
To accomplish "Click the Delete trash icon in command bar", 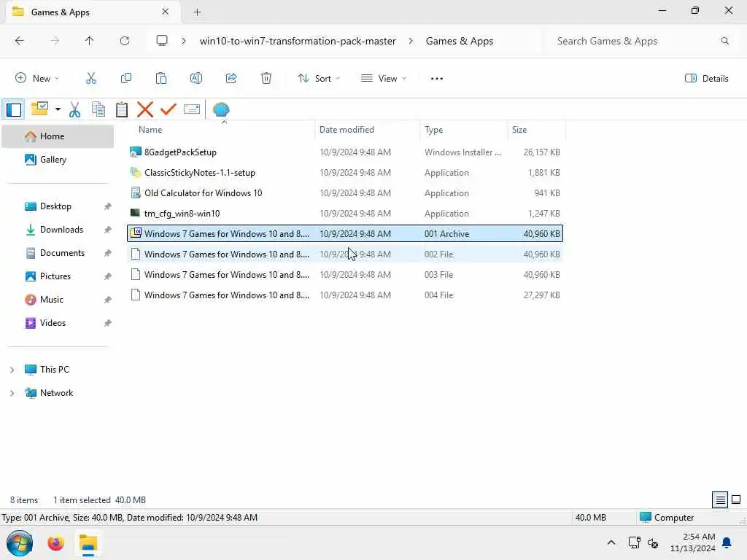I will point(266,79).
